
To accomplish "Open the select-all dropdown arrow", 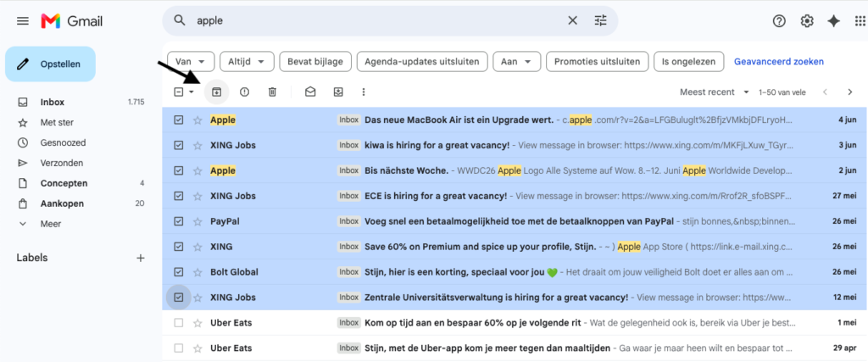I will [x=192, y=92].
